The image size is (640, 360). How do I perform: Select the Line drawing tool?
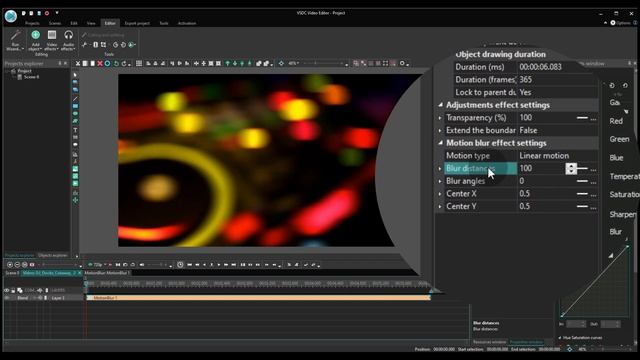pos(75,99)
